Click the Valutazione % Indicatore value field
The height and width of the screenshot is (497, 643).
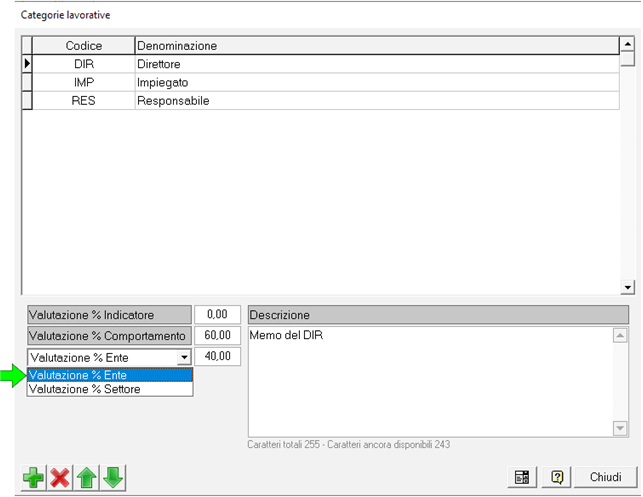[217, 315]
